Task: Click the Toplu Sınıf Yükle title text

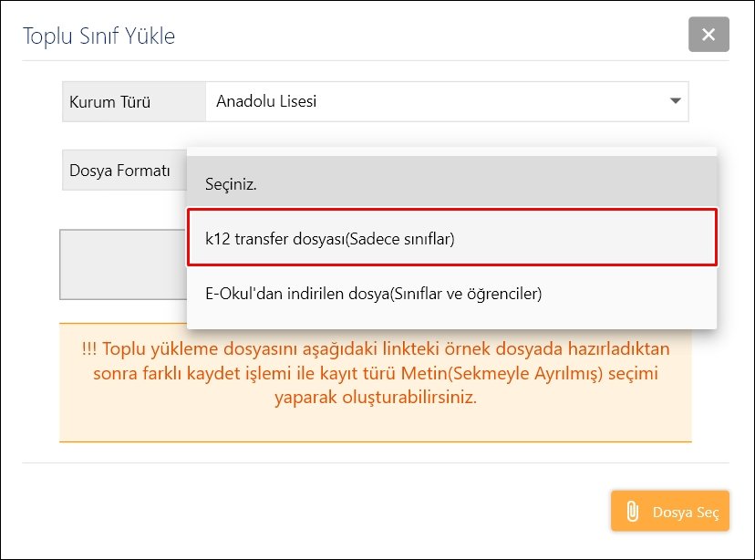Action: click(x=98, y=36)
